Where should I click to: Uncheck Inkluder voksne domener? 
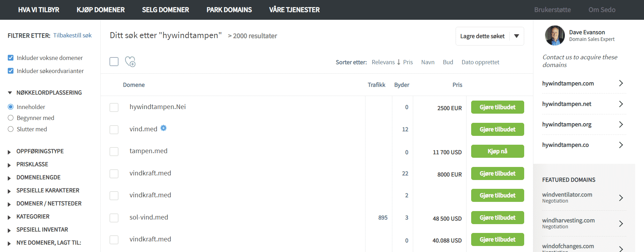click(11, 58)
